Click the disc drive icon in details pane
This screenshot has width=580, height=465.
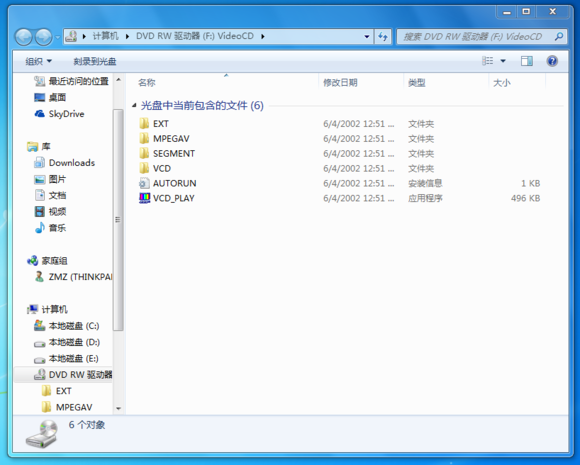click(x=42, y=434)
